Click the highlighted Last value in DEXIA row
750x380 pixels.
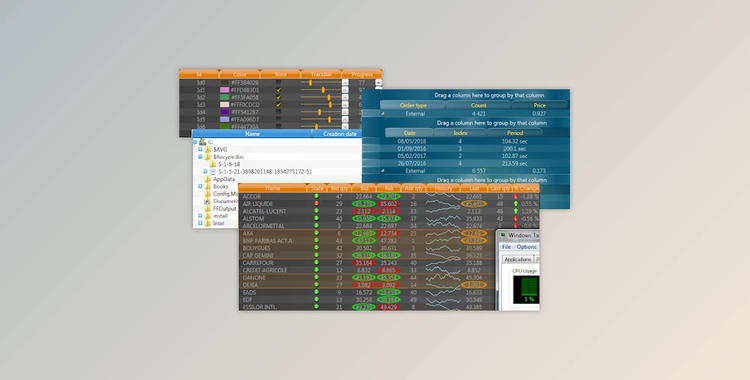pos(474,285)
